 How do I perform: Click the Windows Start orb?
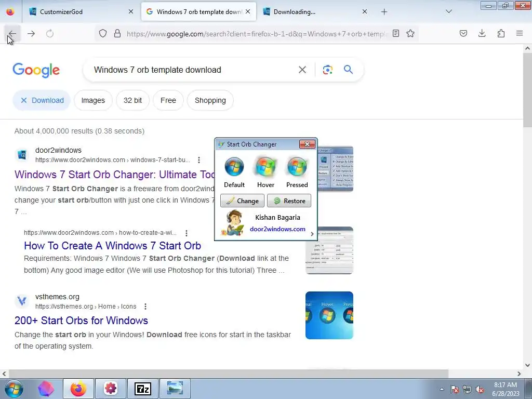tap(14, 389)
